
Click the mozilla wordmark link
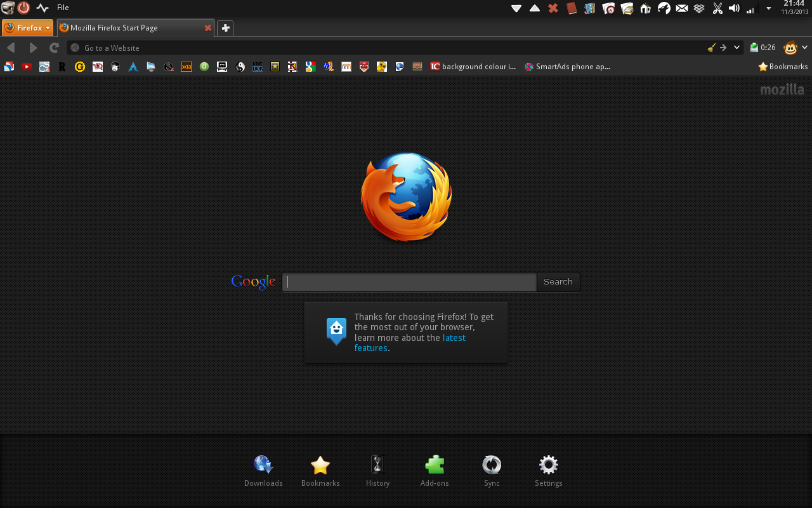click(782, 90)
